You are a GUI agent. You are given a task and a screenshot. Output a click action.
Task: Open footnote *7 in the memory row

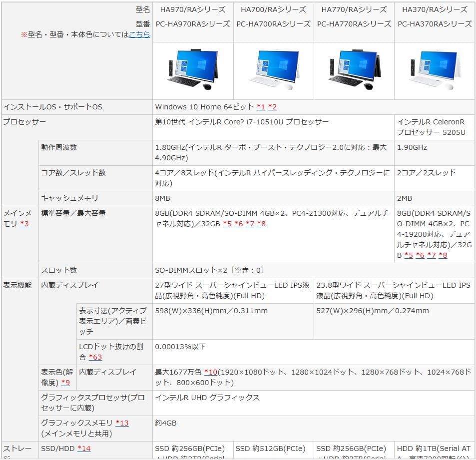pyautogui.click(x=250, y=224)
